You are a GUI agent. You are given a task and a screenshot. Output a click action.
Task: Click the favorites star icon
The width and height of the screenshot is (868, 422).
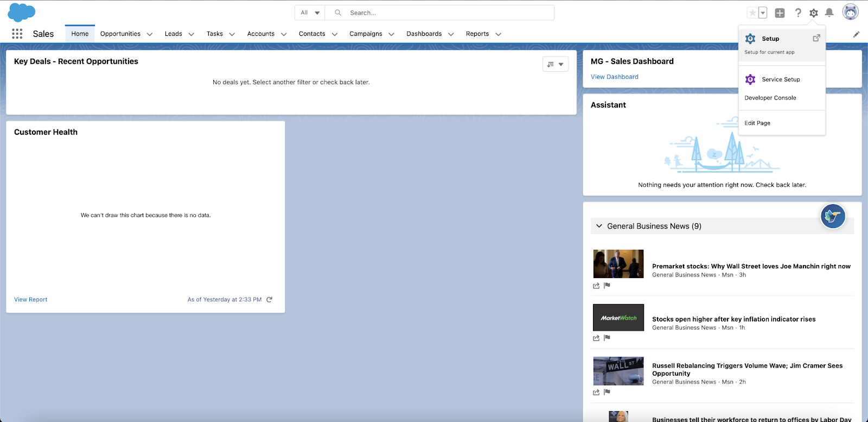[x=752, y=13]
